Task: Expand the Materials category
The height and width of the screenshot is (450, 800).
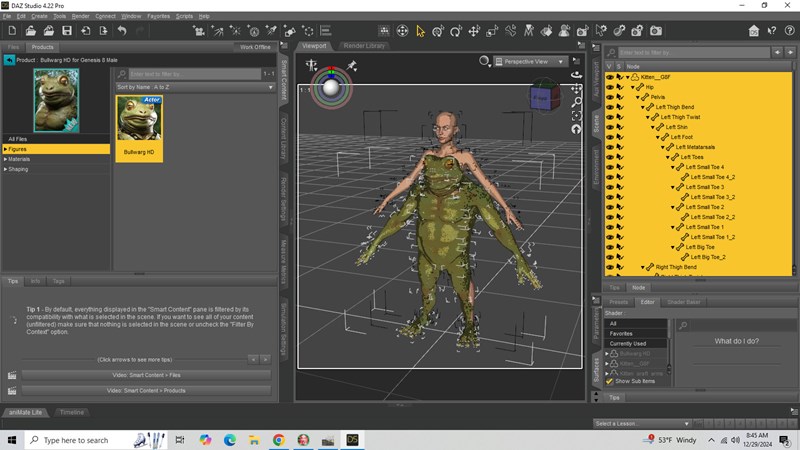Action: (6, 159)
